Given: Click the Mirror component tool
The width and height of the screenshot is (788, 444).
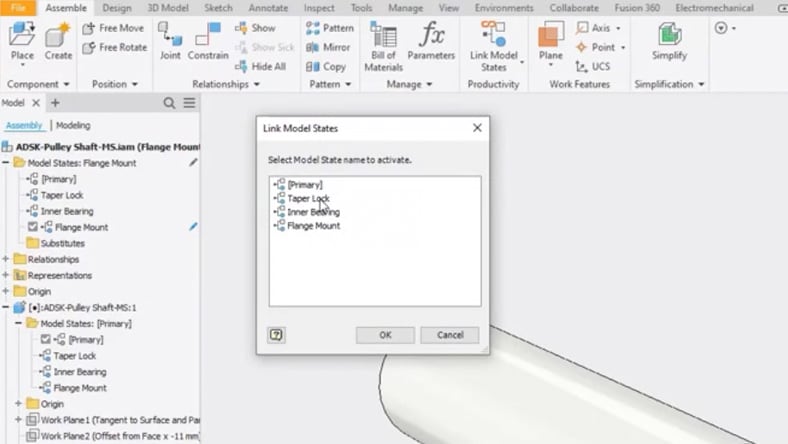Looking at the screenshot, I should pos(328,47).
